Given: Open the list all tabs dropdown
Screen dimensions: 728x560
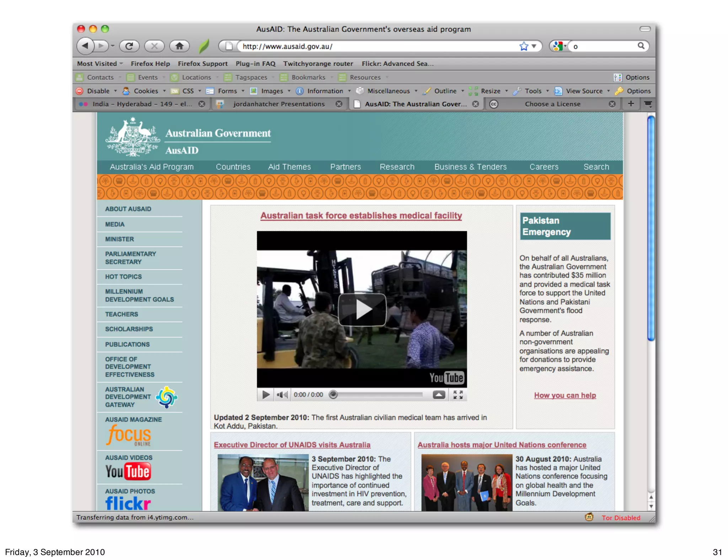Looking at the screenshot, I should coord(648,104).
